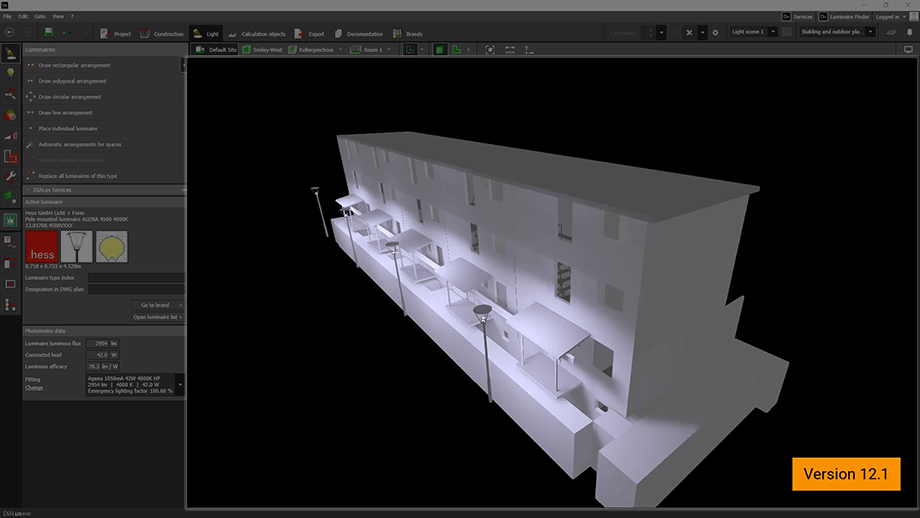Open the Luminaires tool in left sidebar
920x518 pixels.
coord(10,53)
